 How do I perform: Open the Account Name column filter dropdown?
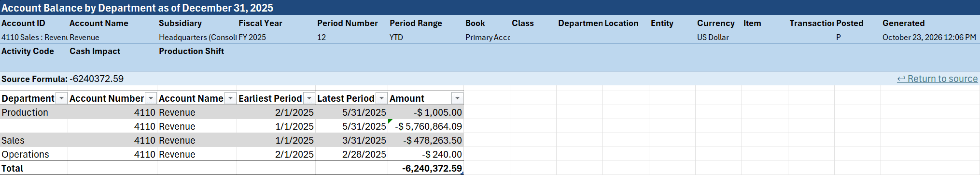[x=230, y=98]
